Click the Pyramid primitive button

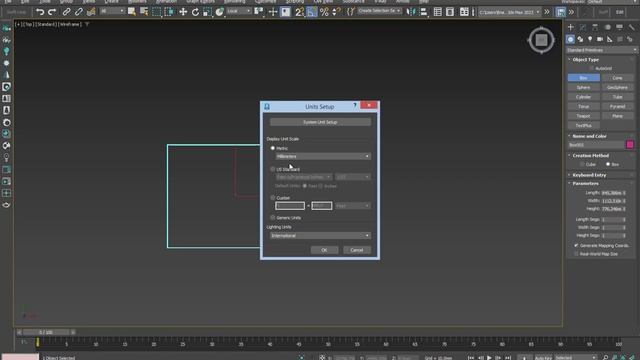[617, 107]
